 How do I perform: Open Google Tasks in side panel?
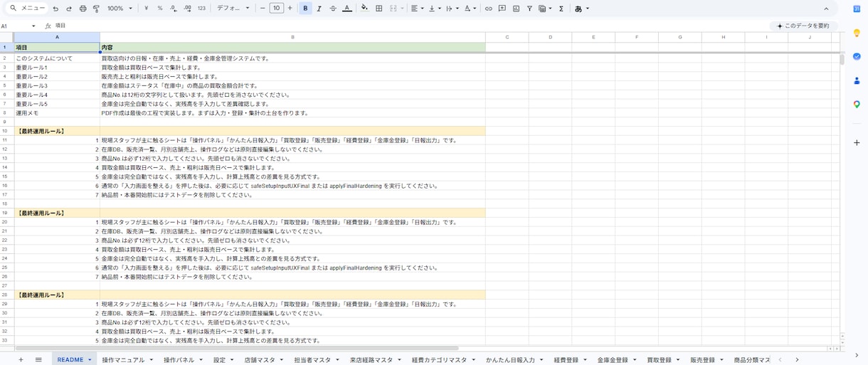coord(857,57)
